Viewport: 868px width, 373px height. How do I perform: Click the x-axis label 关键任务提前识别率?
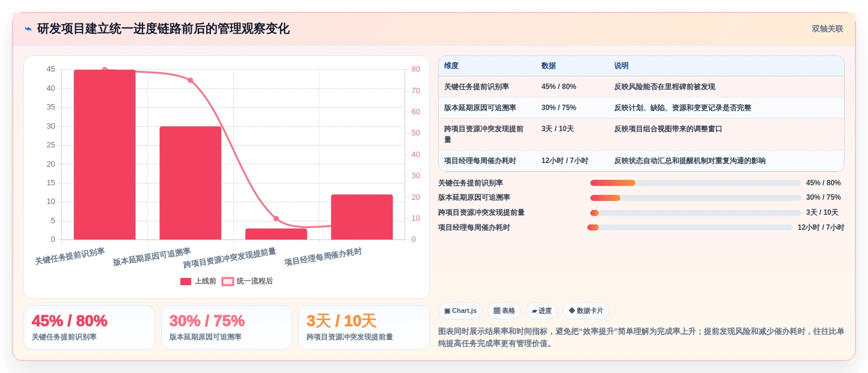70,256
